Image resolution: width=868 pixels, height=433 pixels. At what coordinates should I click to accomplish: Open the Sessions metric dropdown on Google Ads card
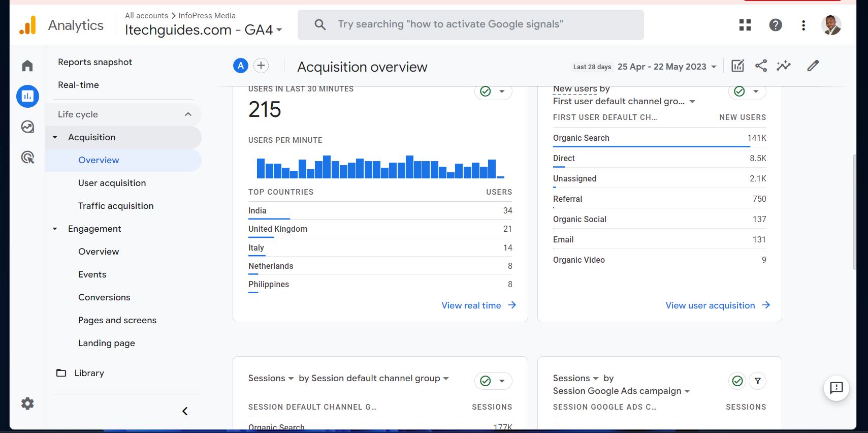pyautogui.click(x=575, y=378)
